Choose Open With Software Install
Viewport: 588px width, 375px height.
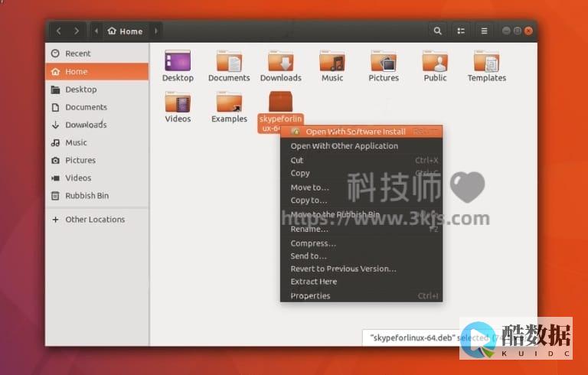(x=361, y=132)
